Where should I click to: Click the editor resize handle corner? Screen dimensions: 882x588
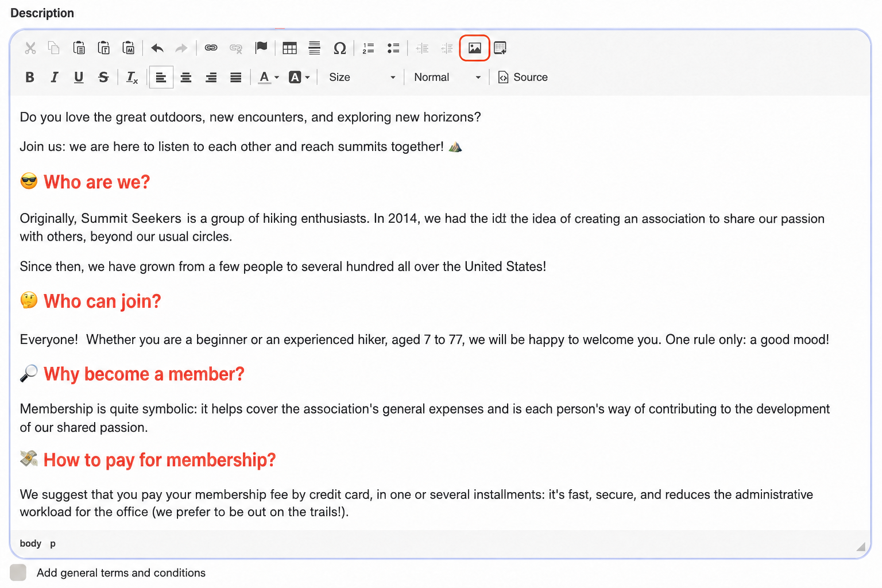(861, 547)
